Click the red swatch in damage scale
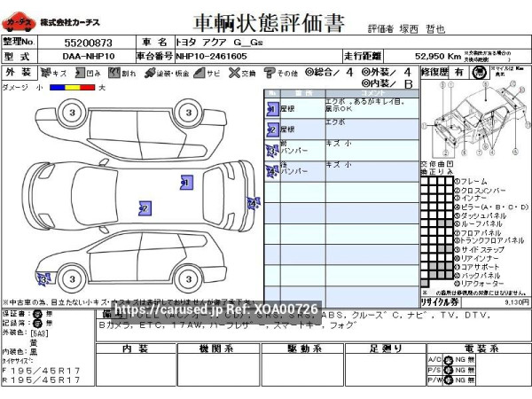532x399 pixels. tap(87, 87)
